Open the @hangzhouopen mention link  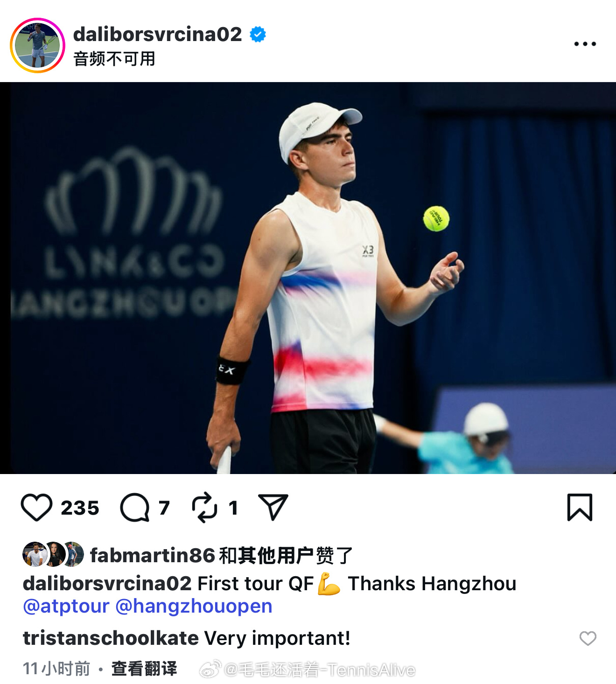pyautogui.click(x=194, y=606)
